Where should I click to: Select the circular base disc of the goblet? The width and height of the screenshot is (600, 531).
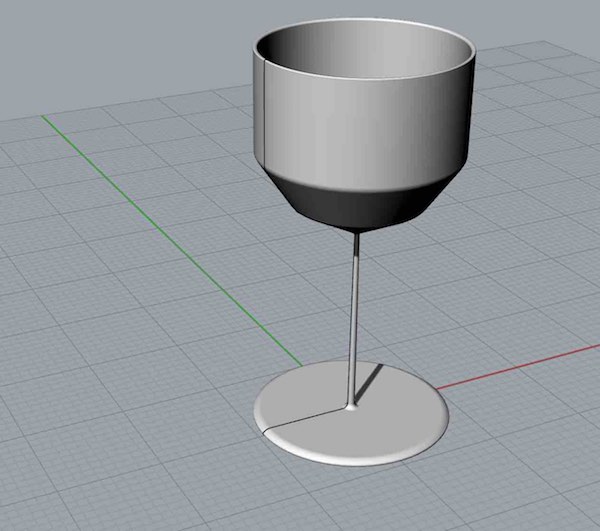tap(351, 413)
